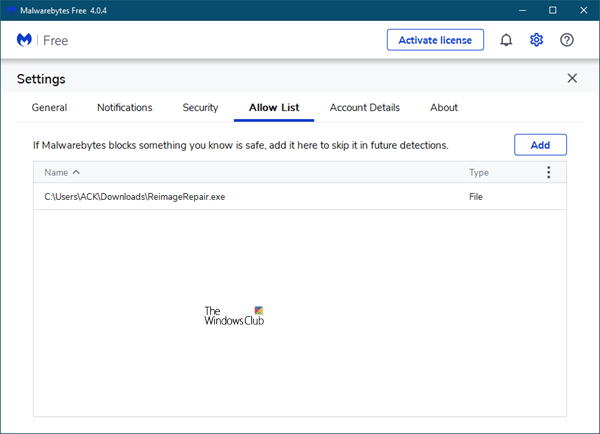
Task: Click the Type column header
Action: pyautogui.click(x=479, y=173)
